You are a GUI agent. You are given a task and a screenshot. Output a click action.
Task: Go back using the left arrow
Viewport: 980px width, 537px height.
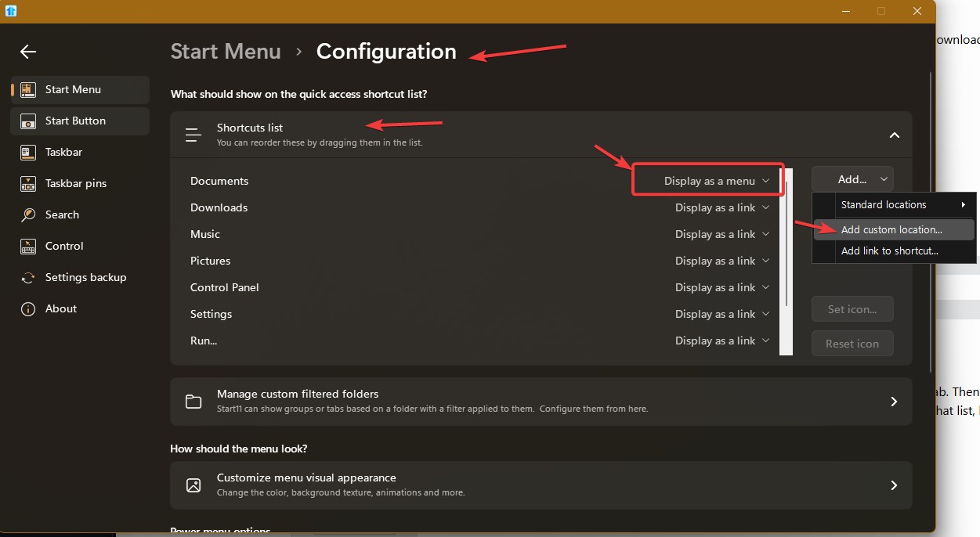[x=28, y=52]
